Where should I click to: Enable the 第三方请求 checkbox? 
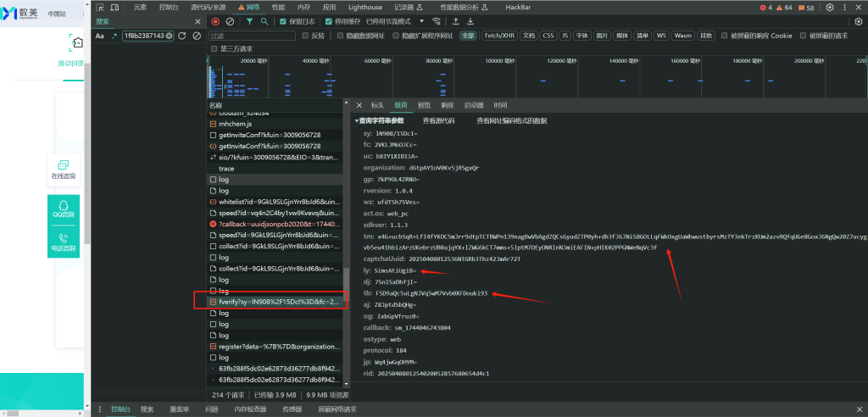214,49
